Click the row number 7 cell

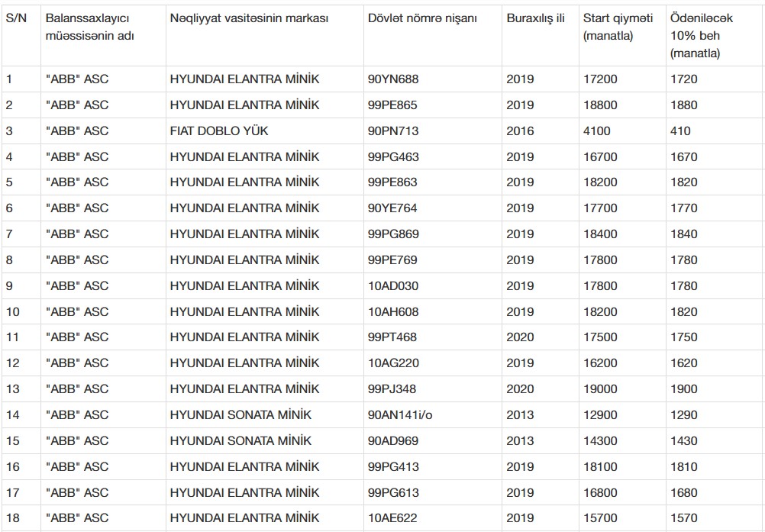tap(9, 234)
